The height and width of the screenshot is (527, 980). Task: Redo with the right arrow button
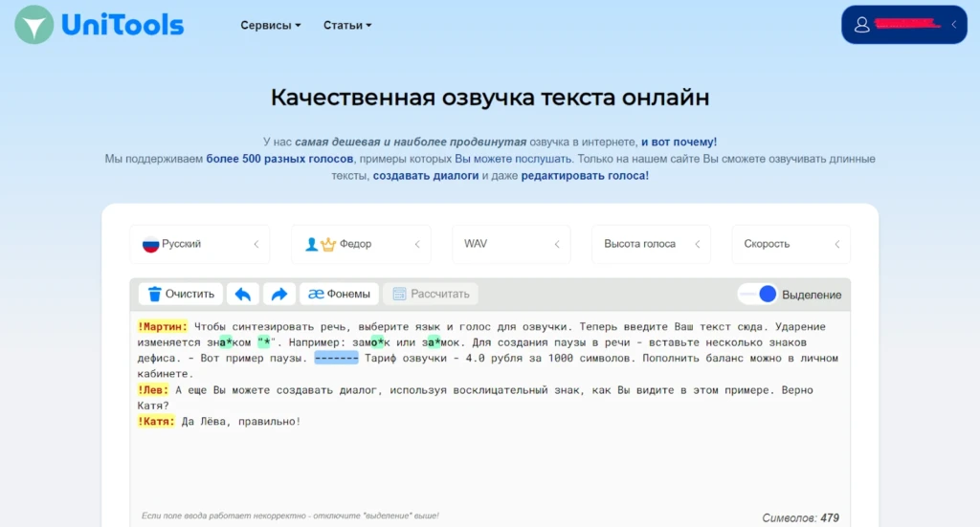point(279,294)
